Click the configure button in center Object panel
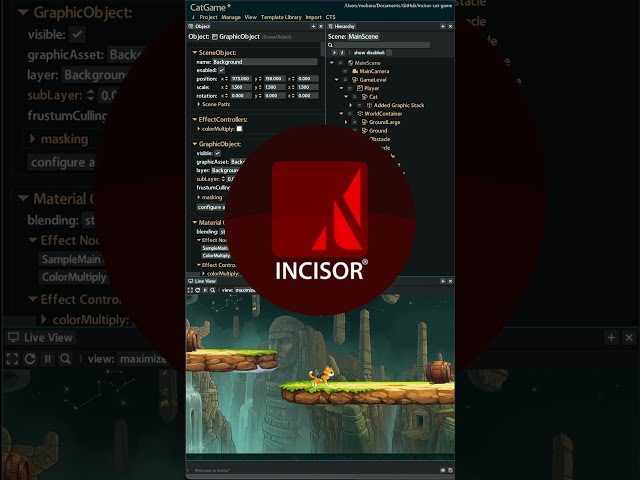Image resolution: width=640 pixels, height=480 pixels. pyautogui.click(x=211, y=207)
